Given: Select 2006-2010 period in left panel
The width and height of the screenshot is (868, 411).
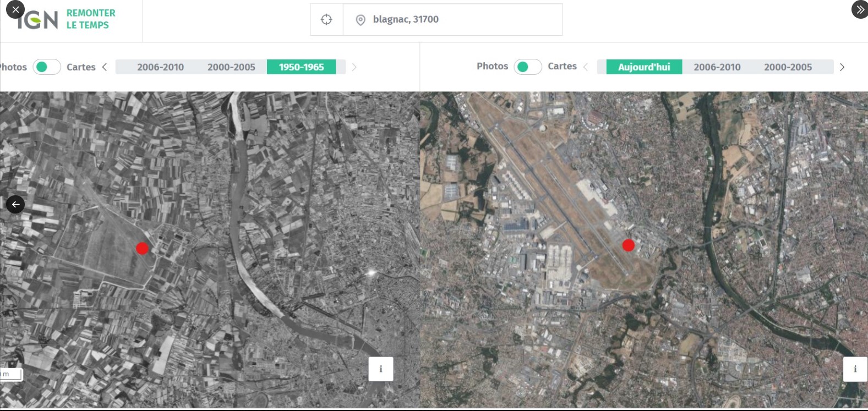Looking at the screenshot, I should click(160, 67).
